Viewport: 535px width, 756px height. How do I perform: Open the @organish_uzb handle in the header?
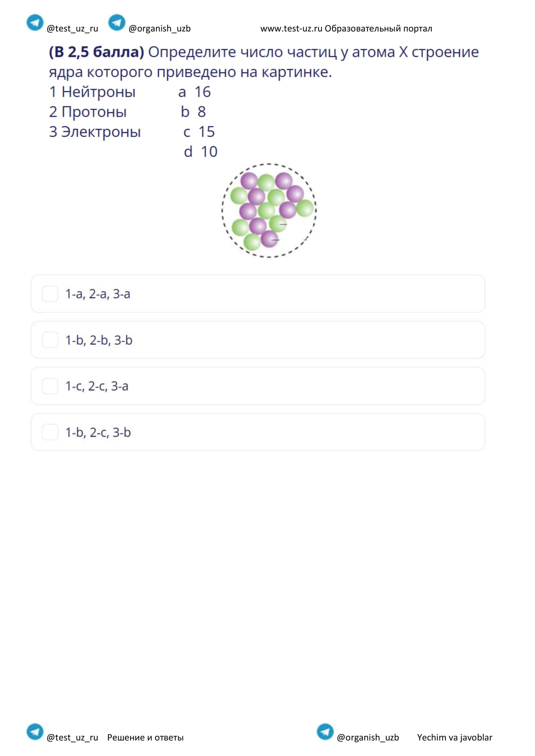point(159,29)
